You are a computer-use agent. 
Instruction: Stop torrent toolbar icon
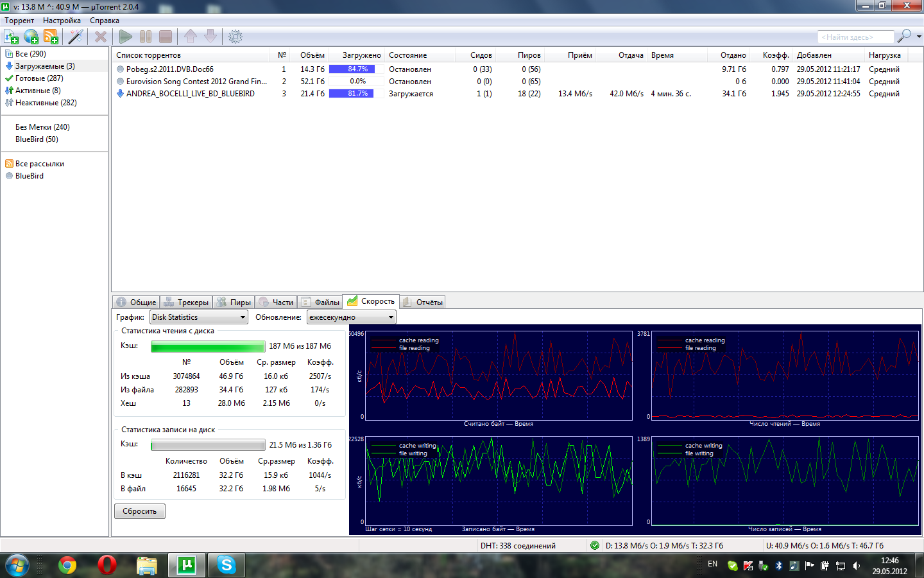[x=166, y=37]
